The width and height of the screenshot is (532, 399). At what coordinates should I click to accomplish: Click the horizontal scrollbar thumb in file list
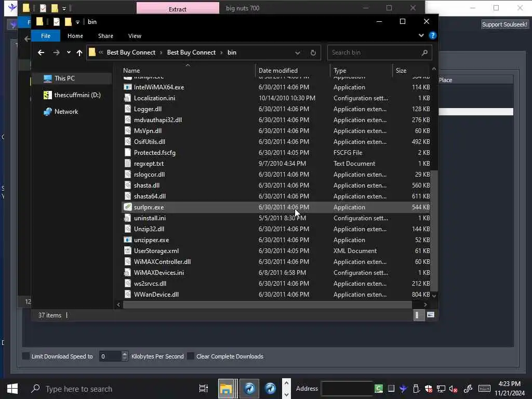(x=268, y=304)
